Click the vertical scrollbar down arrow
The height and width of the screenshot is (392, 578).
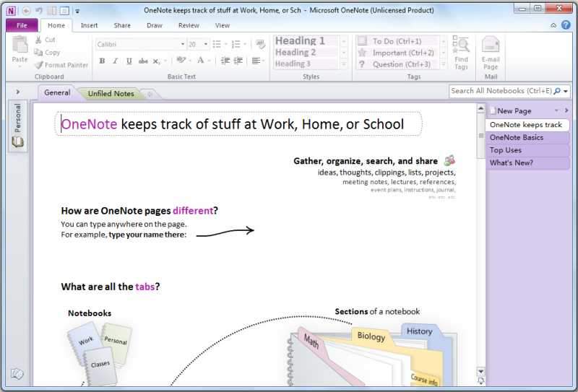[480, 371]
